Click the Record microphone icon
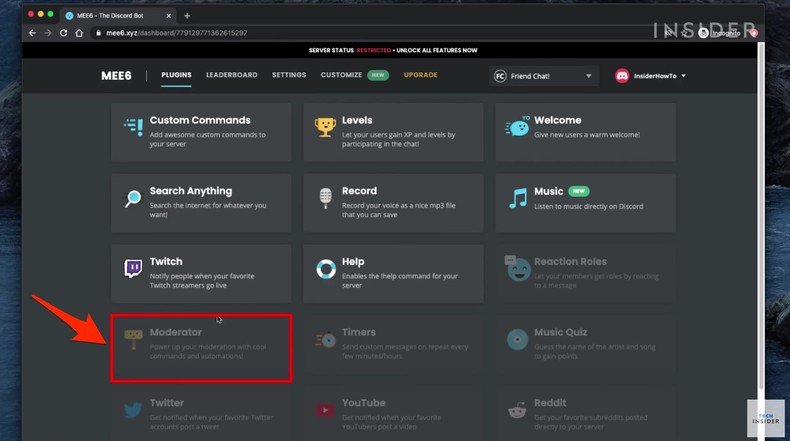 click(x=325, y=197)
